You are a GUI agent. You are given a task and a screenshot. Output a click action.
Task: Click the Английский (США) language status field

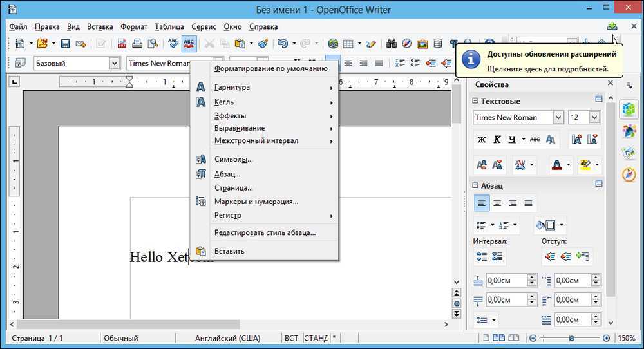227,338
